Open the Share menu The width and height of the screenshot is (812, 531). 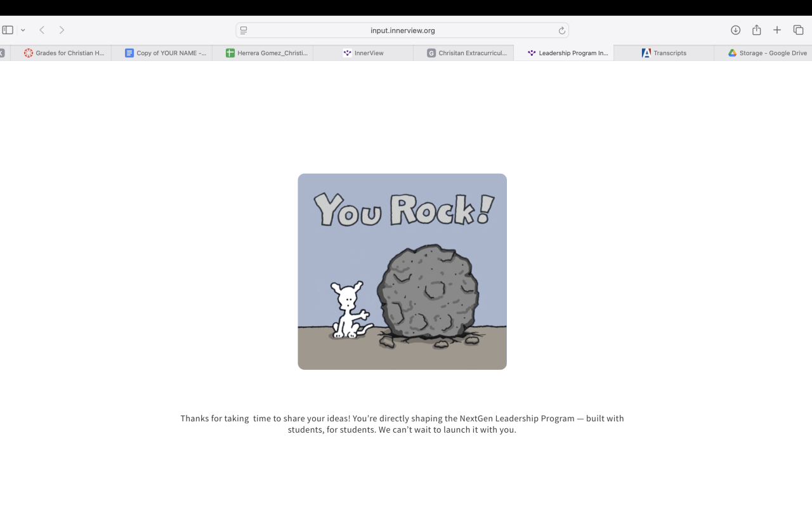pos(756,30)
